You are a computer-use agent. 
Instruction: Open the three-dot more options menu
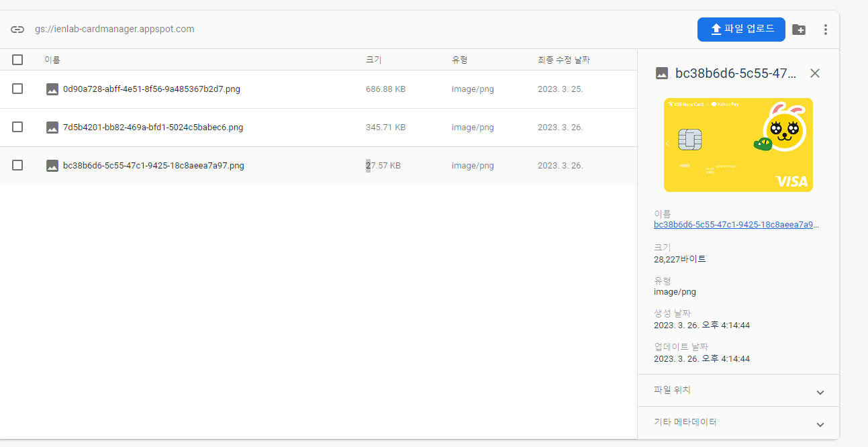826,30
